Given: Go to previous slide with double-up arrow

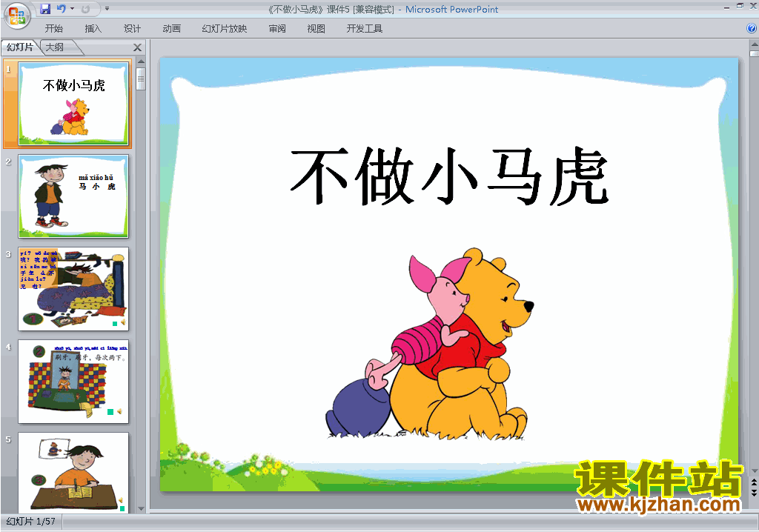Looking at the screenshot, I should pos(754,482).
